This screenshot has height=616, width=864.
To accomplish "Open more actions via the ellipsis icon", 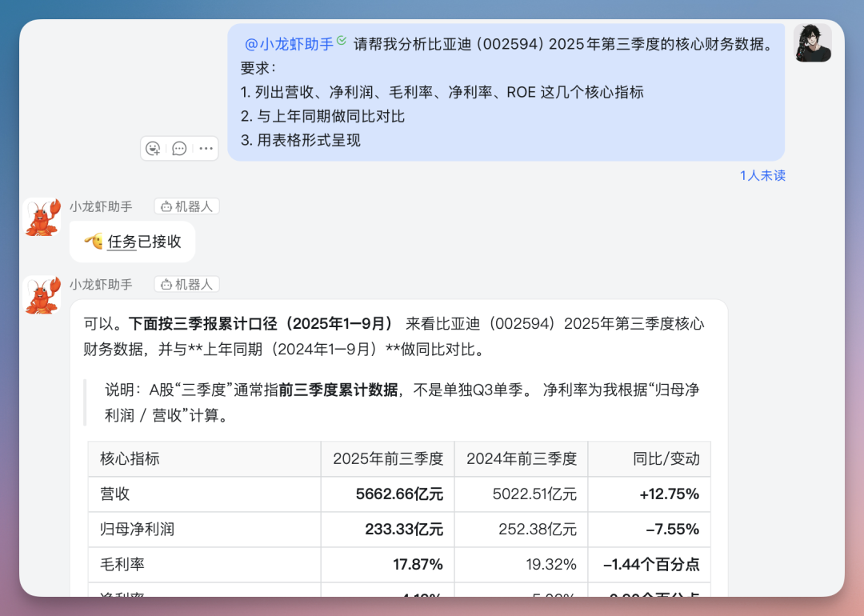I will click(x=206, y=148).
